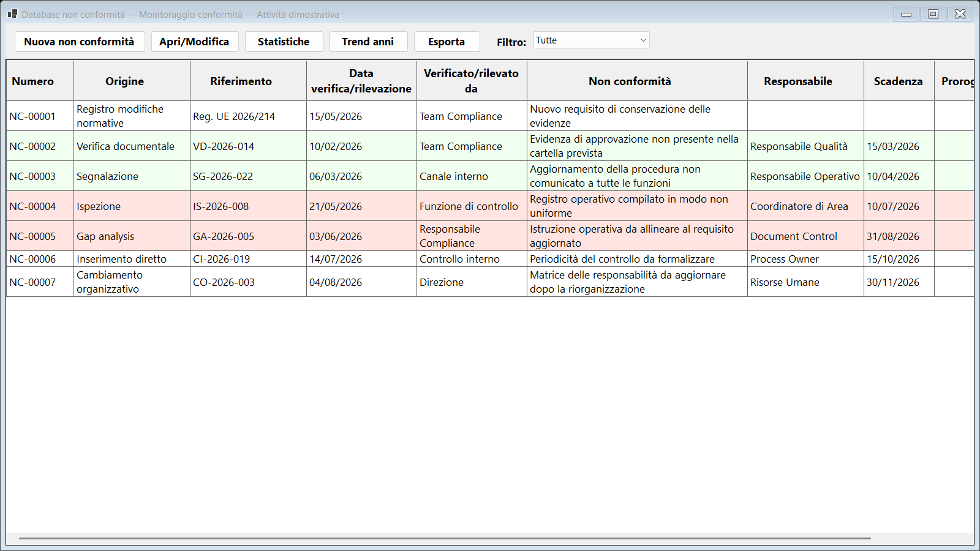This screenshot has width=980, height=551.
Task: Click 'Registro modifiche normative' cell
Action: click(x=132, y=116)
